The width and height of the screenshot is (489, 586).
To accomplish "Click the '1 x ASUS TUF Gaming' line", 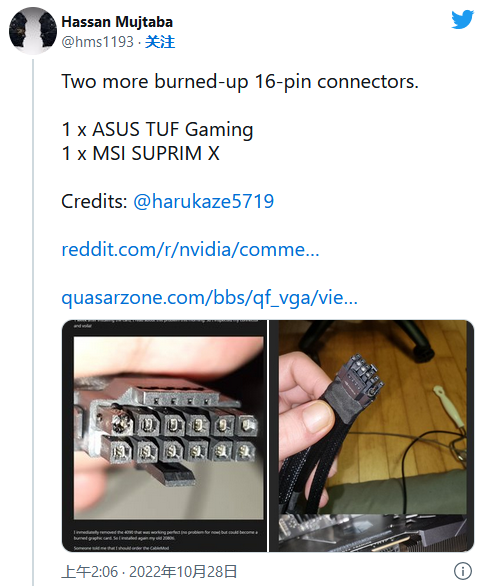I will click(x=157, y=130).
